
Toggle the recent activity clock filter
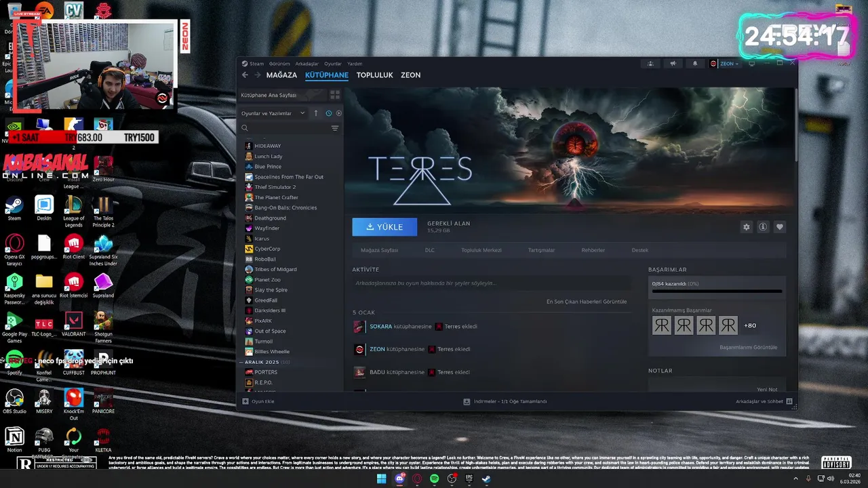pos(329,113)
